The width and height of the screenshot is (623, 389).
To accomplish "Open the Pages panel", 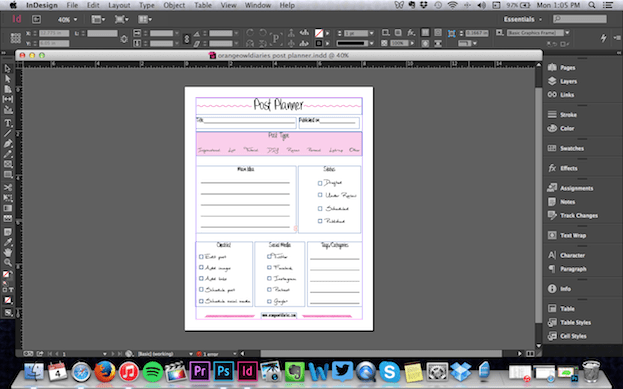I will [x=563, y=68].
